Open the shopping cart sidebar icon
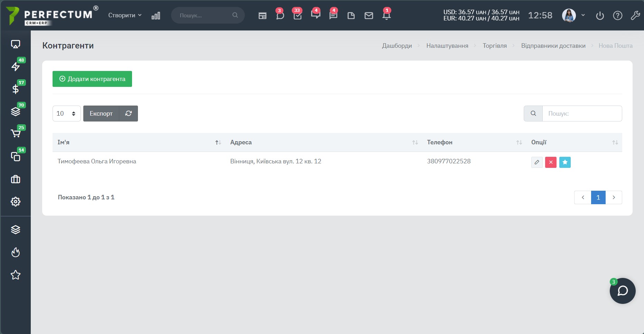The image size is (644, 334). (16, 133)
